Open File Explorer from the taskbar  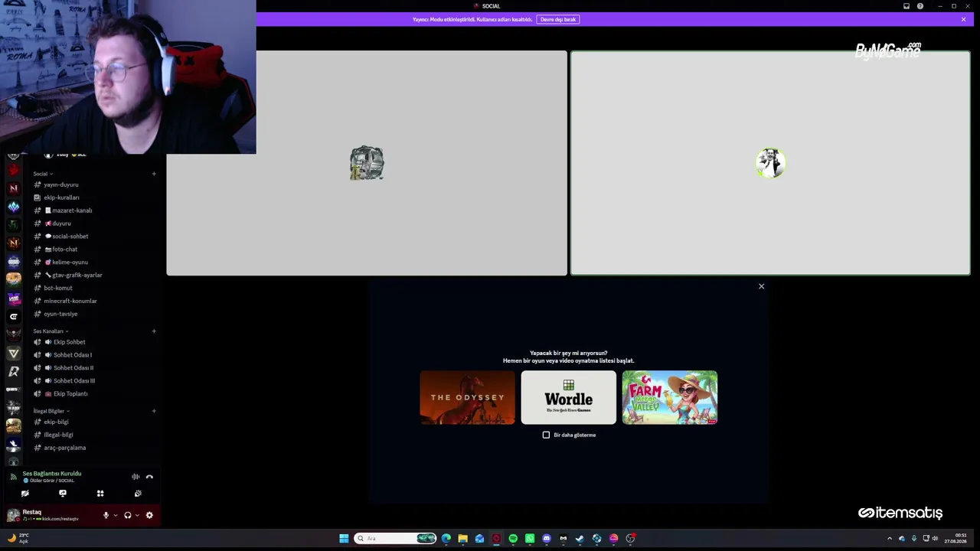[x=462, y=538]
